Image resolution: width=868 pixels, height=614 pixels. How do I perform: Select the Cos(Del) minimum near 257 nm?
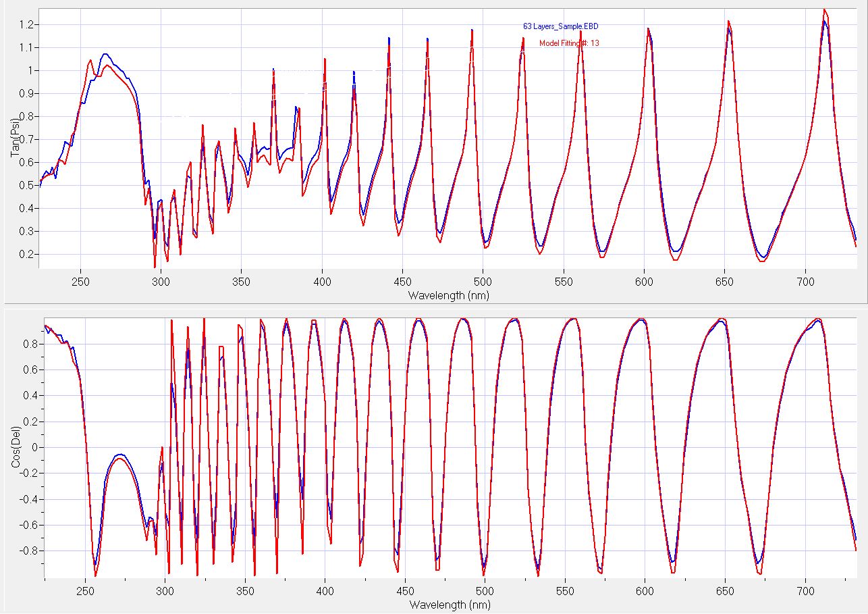[95, 575]
